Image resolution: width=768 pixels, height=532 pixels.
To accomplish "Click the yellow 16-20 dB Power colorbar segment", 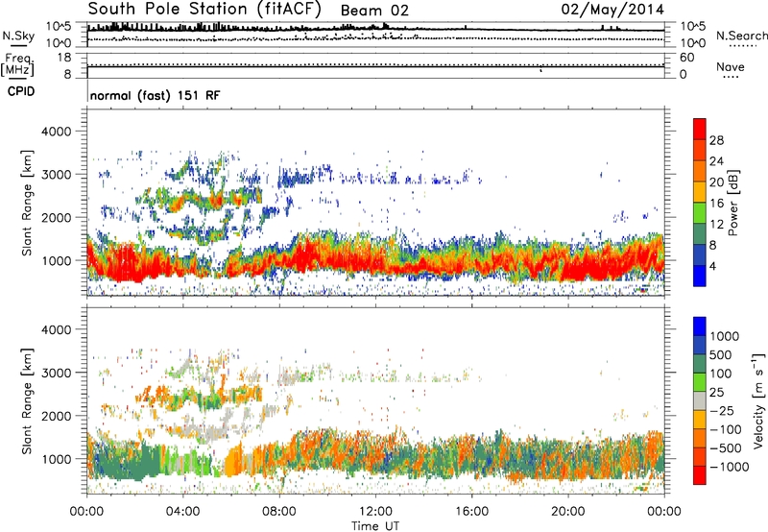I will pos(700,192).
